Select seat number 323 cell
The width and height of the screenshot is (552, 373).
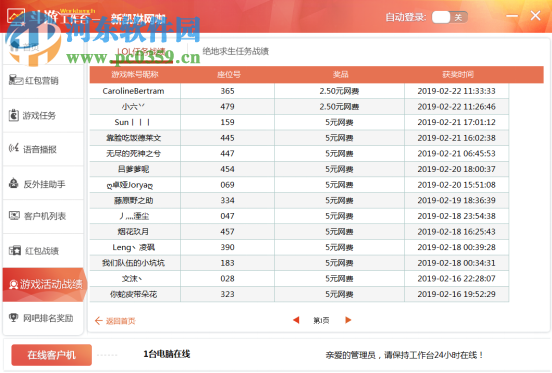pyautogui.click(x=227, y=294)
